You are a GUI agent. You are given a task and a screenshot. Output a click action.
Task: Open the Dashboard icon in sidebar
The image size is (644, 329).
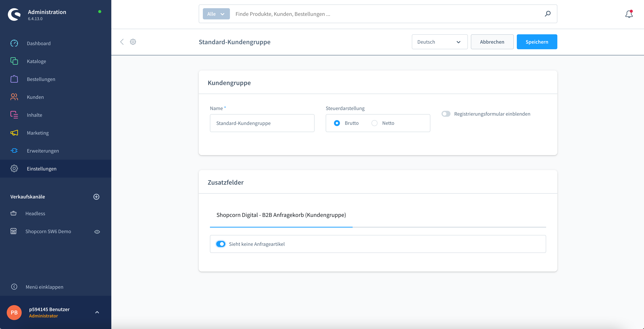(x=14, y=43)
